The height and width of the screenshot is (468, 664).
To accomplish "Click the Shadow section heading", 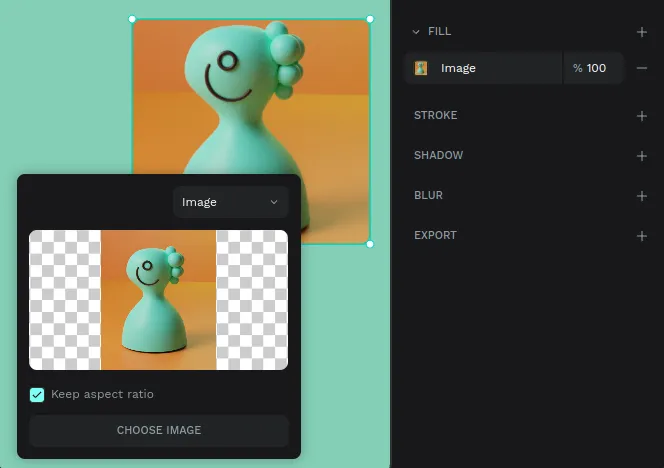I will coord(438,156).
